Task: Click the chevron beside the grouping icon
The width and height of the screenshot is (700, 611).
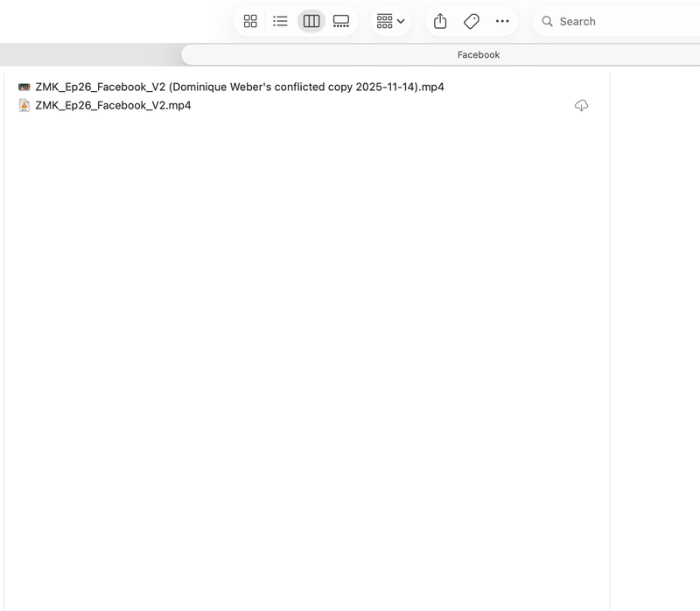Action: (401, 22)
